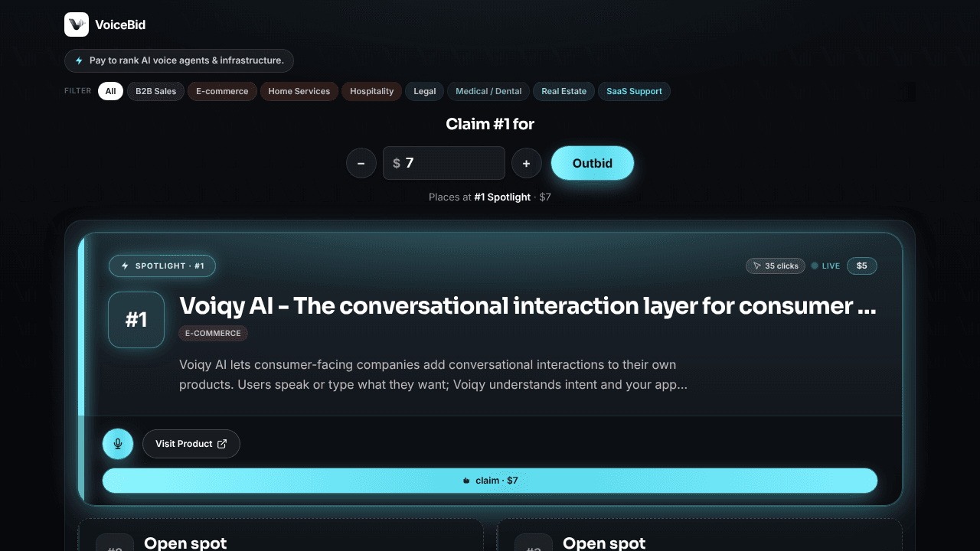
Task: Click the green LIVE status dot
Action: (x=815, y=266)
